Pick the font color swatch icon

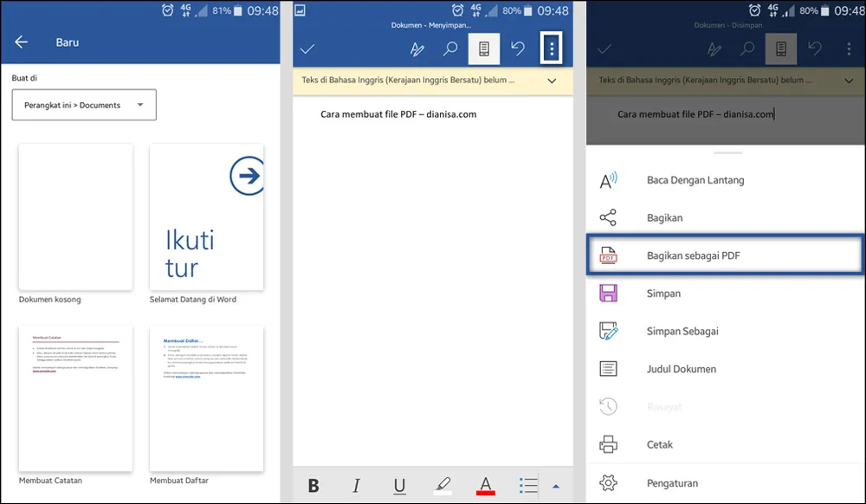point(486,486)
